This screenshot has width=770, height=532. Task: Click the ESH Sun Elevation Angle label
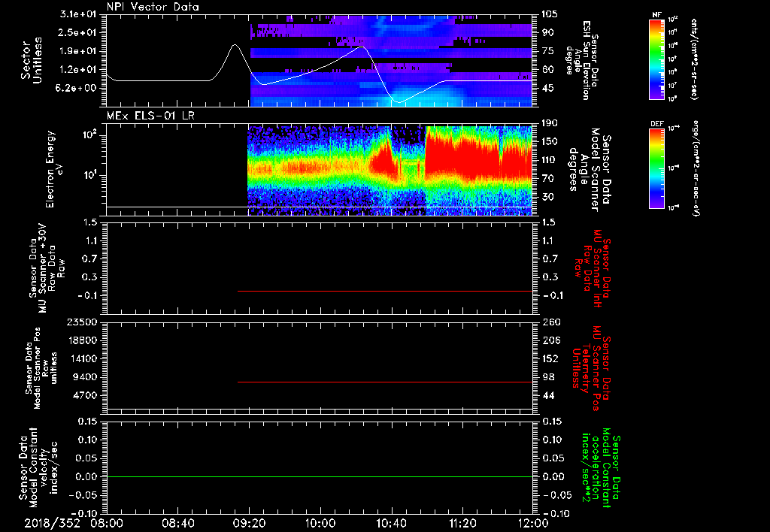581,60
